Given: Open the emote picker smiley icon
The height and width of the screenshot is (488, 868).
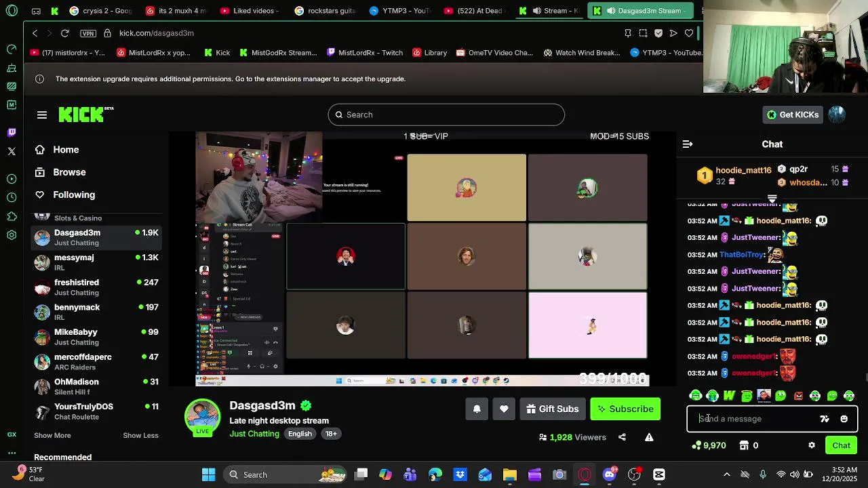Looking at the screenshot, I should 844,419.
